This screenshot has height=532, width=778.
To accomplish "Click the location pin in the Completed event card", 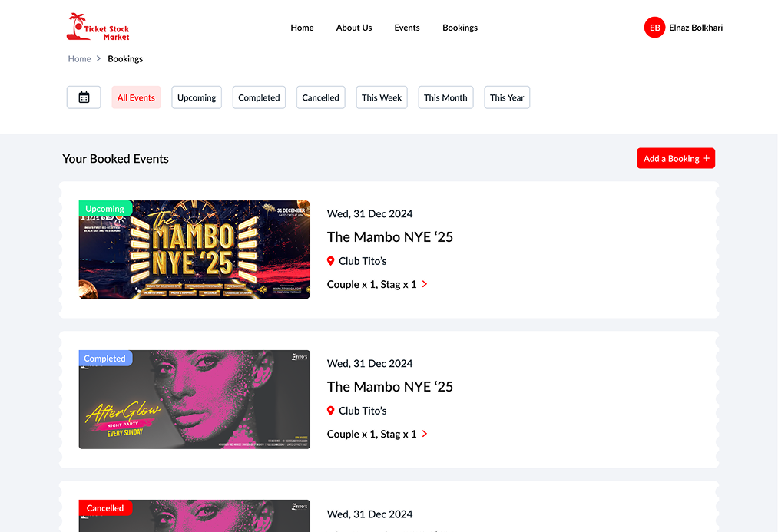I will click(330, 411).
